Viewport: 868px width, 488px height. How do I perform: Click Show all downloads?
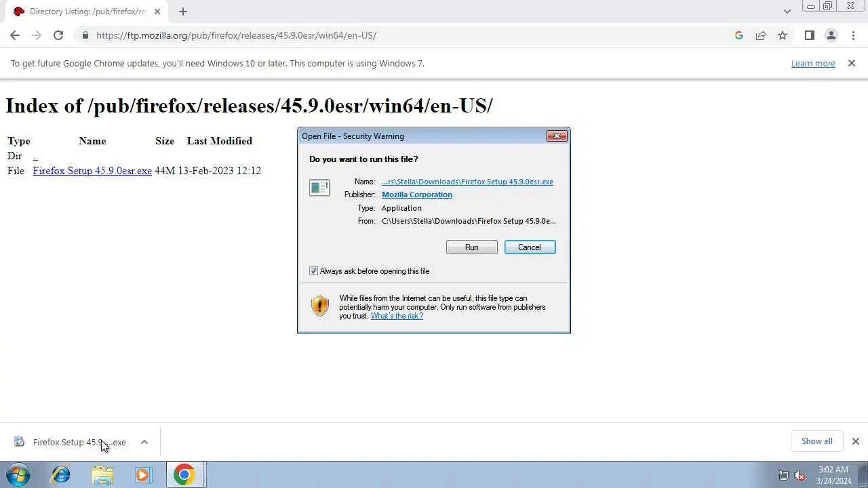pos(816,441)
